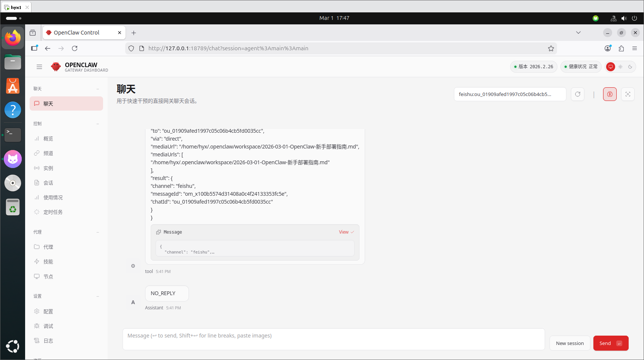Open the 技能 skills page
This screenshot has width=644, height=360.
click(66, 261)
